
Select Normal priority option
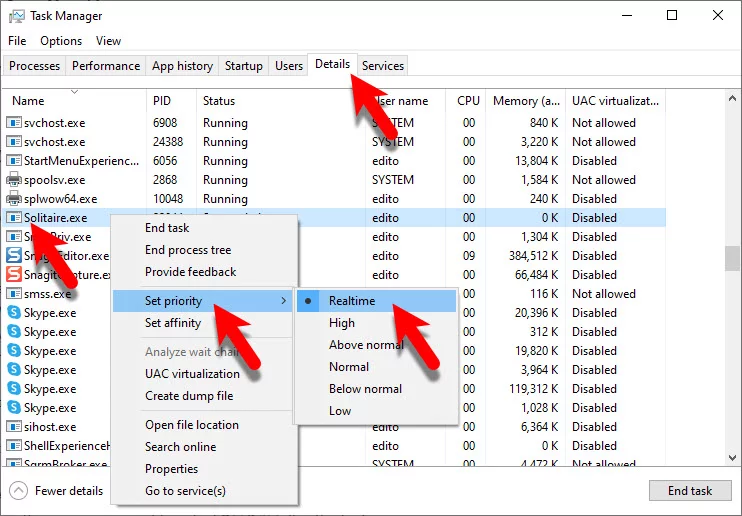(376, 367)
